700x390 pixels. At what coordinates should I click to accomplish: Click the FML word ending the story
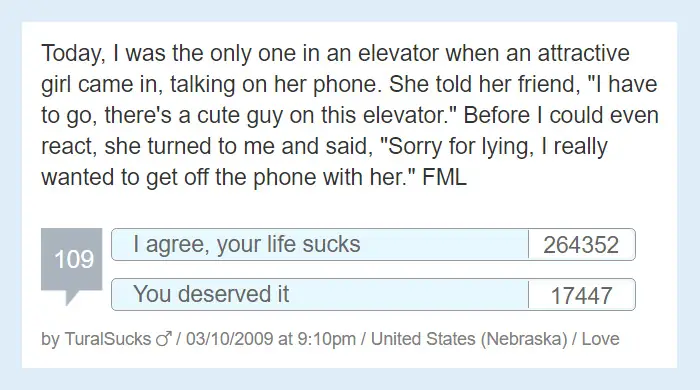coord(444,177)
